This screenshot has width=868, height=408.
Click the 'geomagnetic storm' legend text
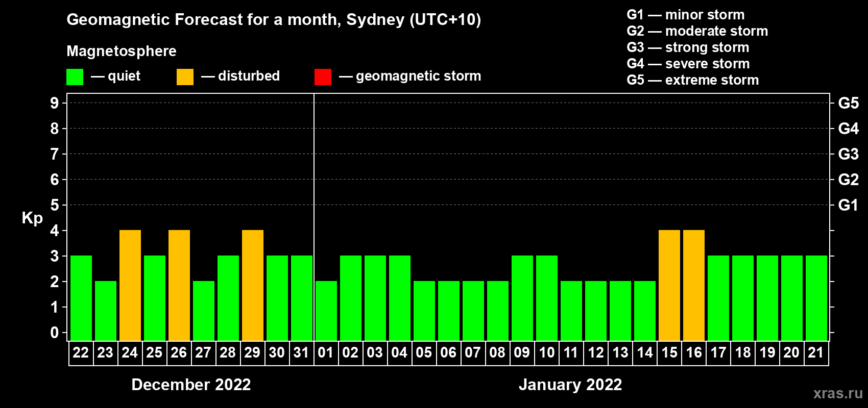click(x=419, y=76)
